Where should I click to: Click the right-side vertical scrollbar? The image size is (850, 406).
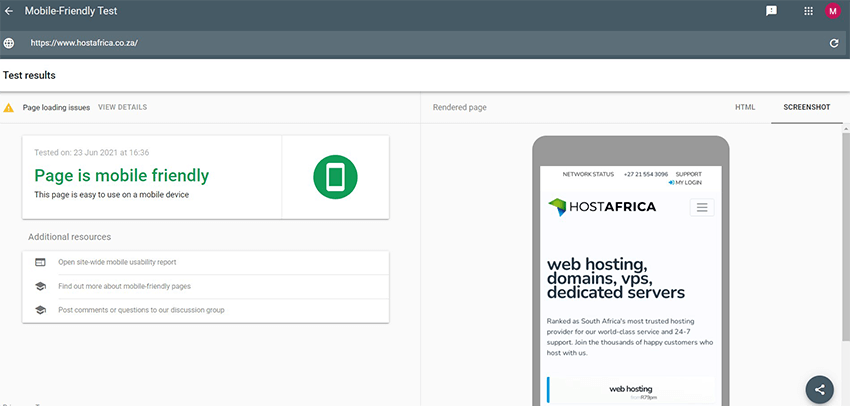tap(845, 250)
